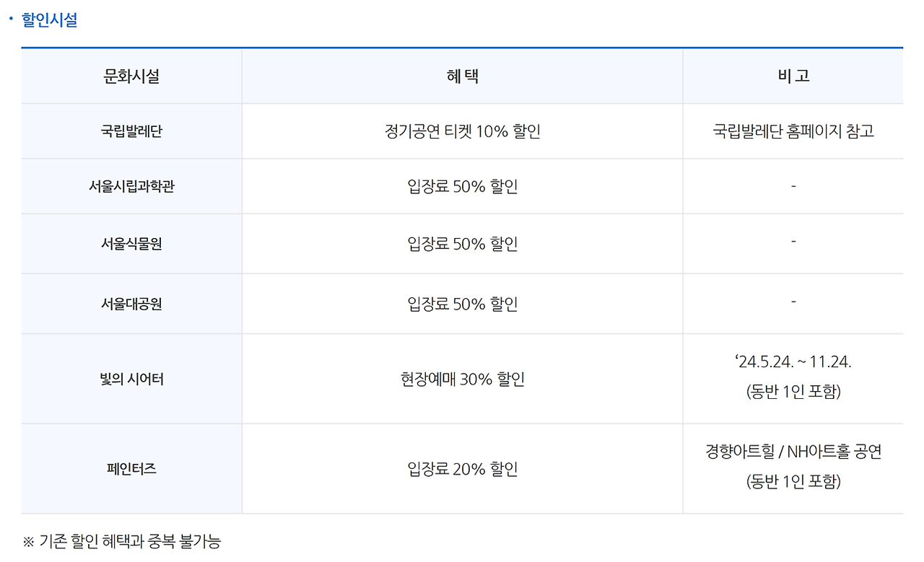This screenshot has width=924, height=562.
Task: Select the 비고 column header
Action: coord(793,76)
